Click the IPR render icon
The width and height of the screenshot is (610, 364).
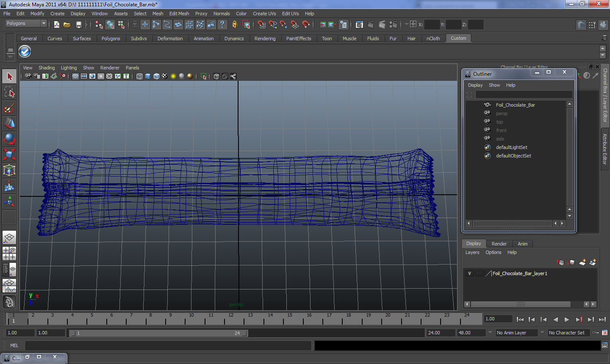click(382, 25)
